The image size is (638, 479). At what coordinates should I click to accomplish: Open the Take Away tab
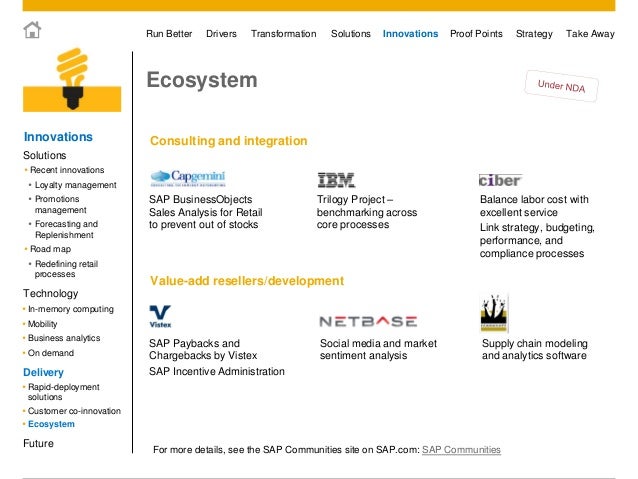(590, 34)
